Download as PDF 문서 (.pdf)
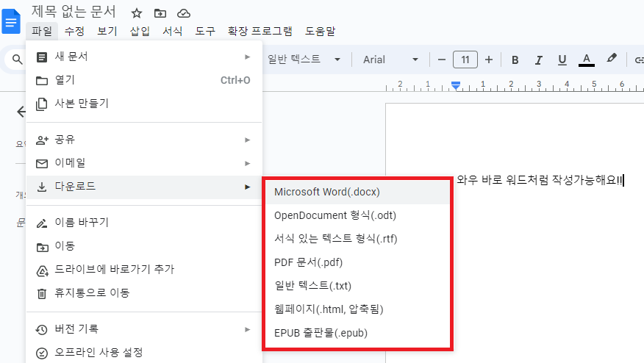The width and height of the screenshot is (644, 363). tap(357, 262)
